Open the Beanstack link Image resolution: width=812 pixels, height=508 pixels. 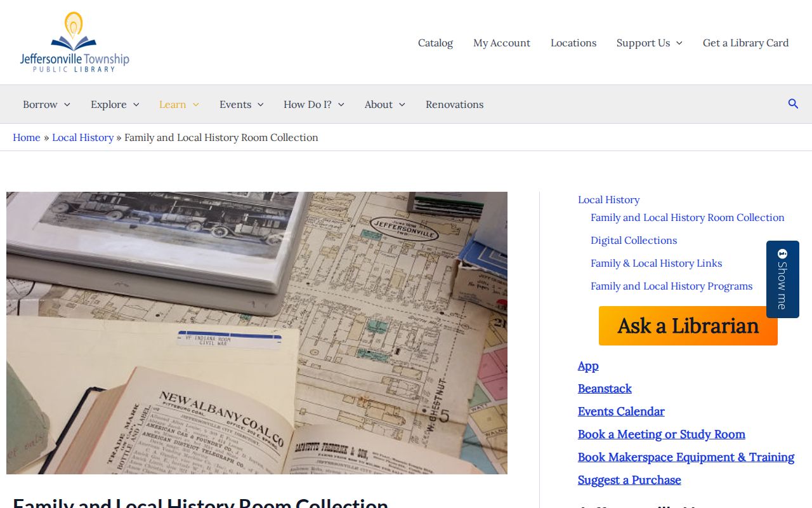(x=605, y=389)
